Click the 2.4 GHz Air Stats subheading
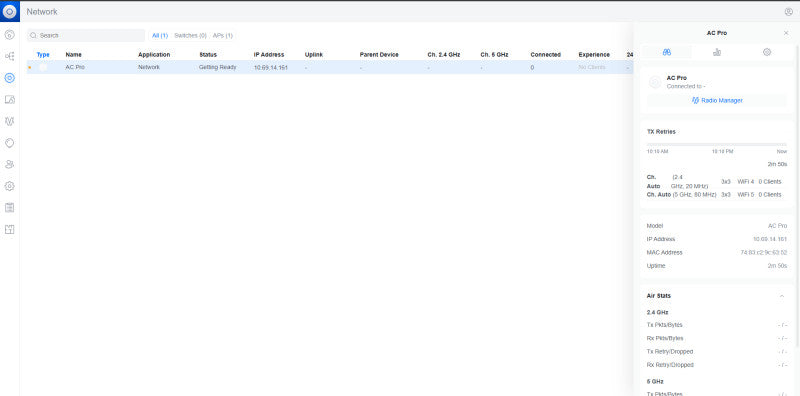Viewport: 800px width, 396px height. pyautogui.click(x=657, y=312)
